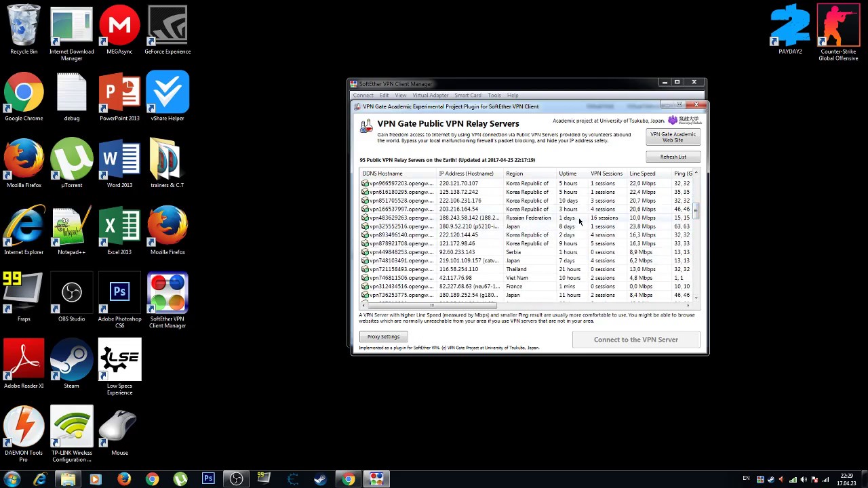Screen dimensions: 868x488
Task: Open the volume control in system tray
Action: [804, 480]
